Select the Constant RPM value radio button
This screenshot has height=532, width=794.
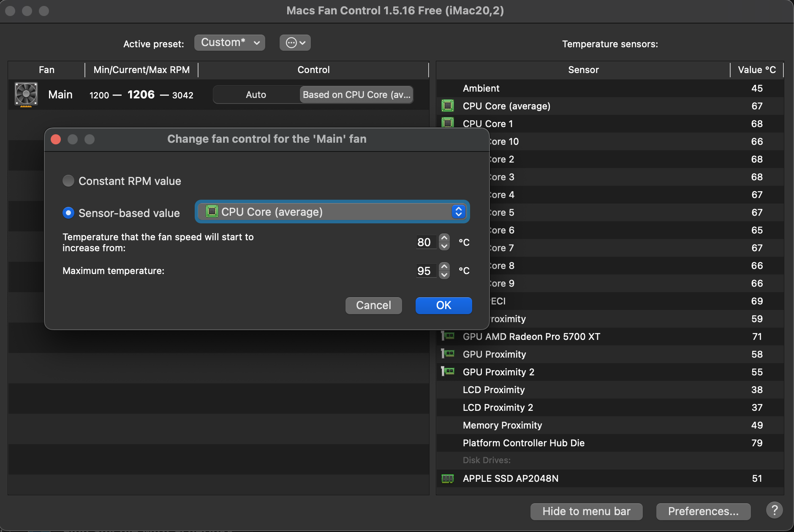pyautogui.click(x=68, y=181)
